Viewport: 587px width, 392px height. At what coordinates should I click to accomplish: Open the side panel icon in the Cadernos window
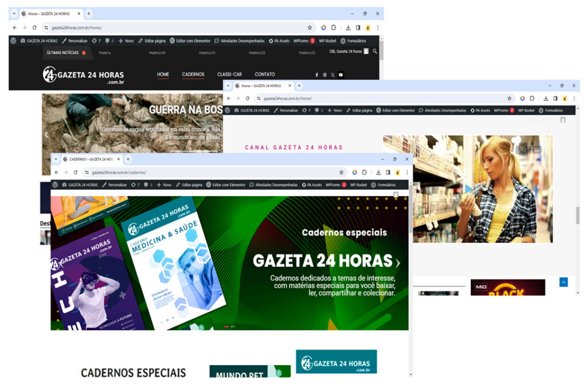point(388,173)
